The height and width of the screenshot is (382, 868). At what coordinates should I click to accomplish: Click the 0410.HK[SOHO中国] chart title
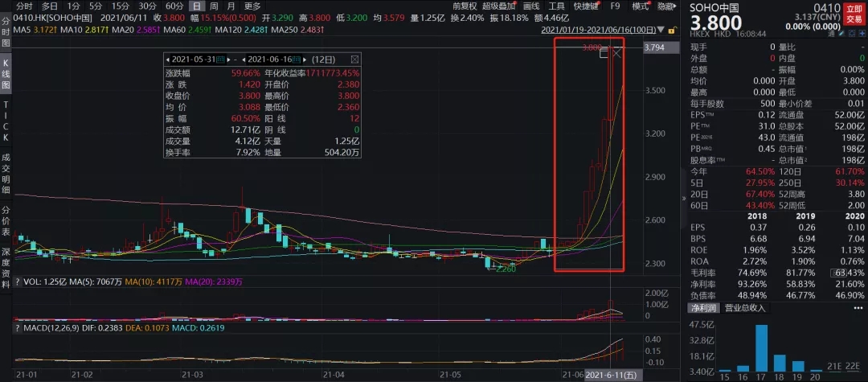pyautogui.click(x=51, y=18)
